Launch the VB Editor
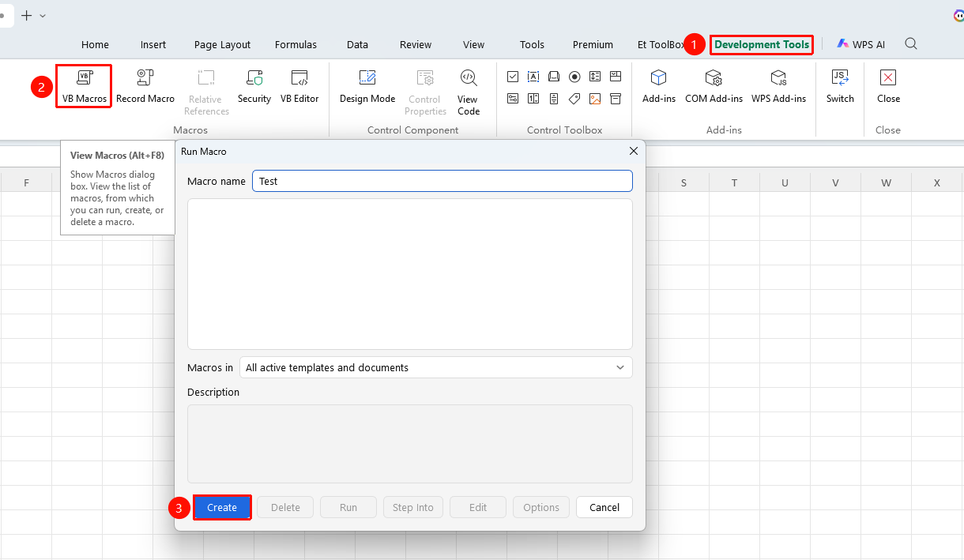 point(299,86)
